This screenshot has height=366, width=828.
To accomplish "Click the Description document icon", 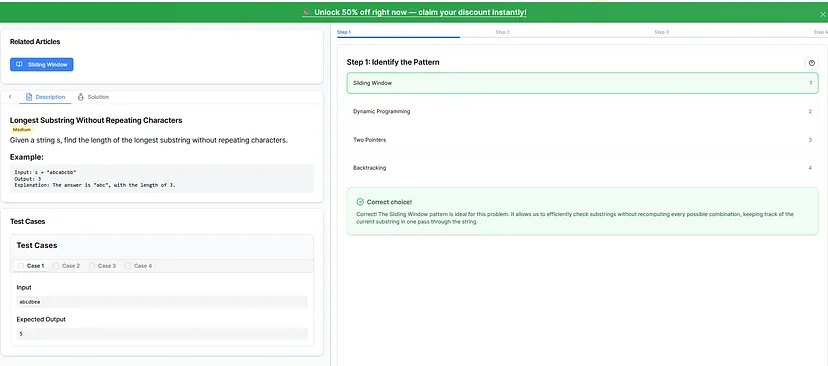I will click(x=29, y=97).
